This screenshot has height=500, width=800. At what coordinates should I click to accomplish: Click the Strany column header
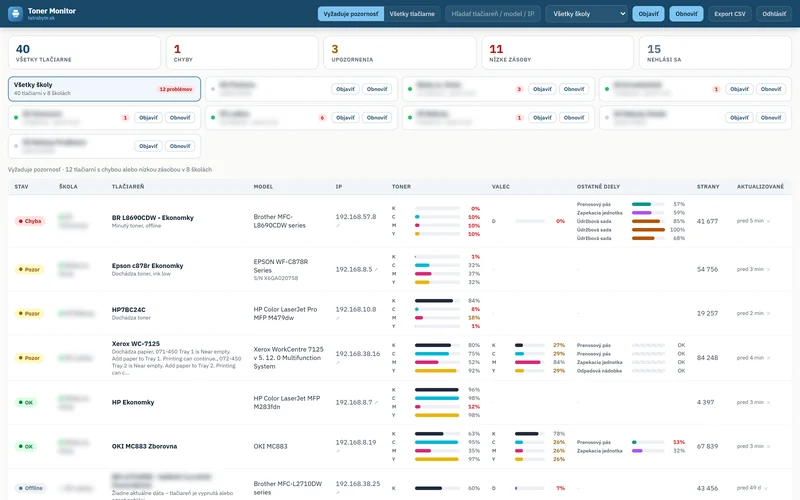pos(708,187)
